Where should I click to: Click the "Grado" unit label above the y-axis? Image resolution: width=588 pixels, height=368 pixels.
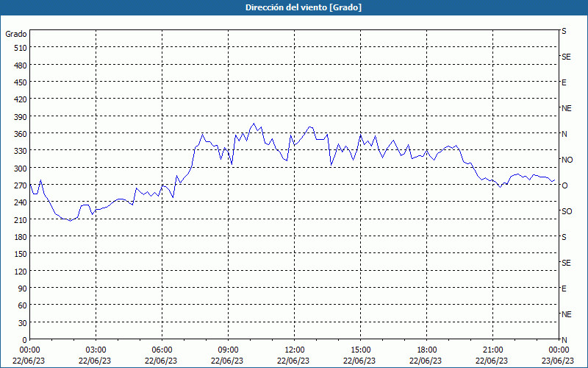point(16,34)
